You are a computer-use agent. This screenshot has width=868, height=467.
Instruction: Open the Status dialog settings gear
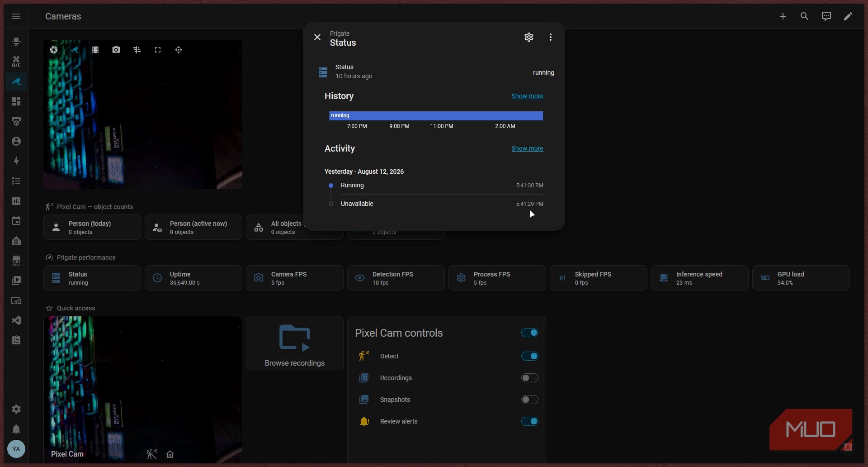tap(529, 37)
